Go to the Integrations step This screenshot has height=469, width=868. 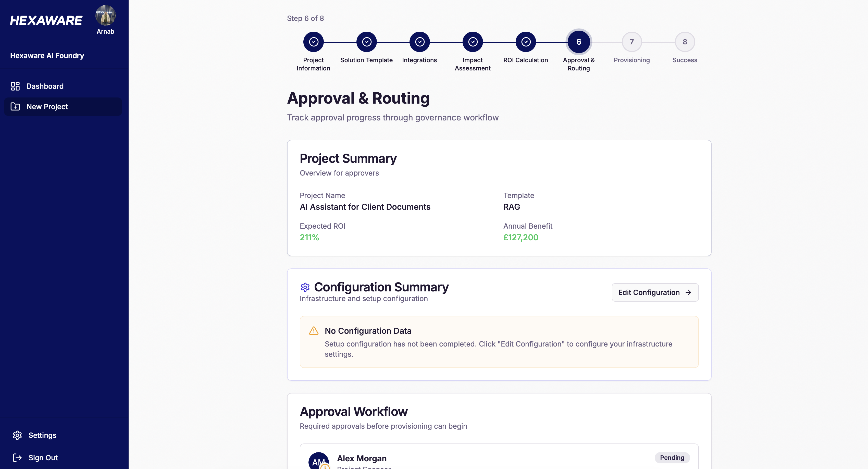[x=419, y=41]
